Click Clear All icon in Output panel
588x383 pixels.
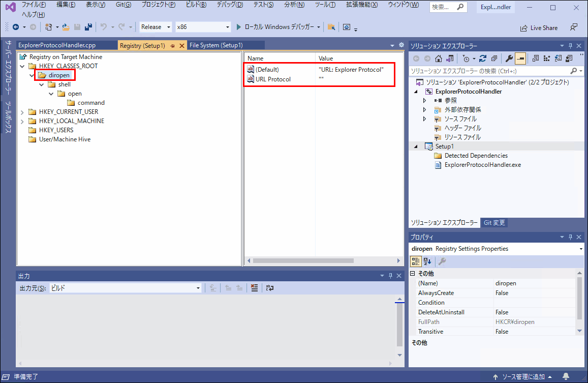tap(254, 288)
